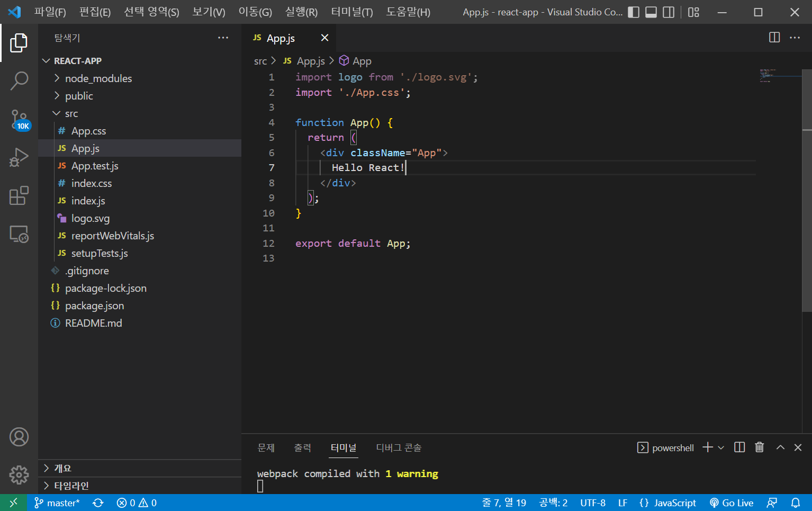Click the remote window indicator in status bar
812x511 pixels.
(x=14, y=503)
